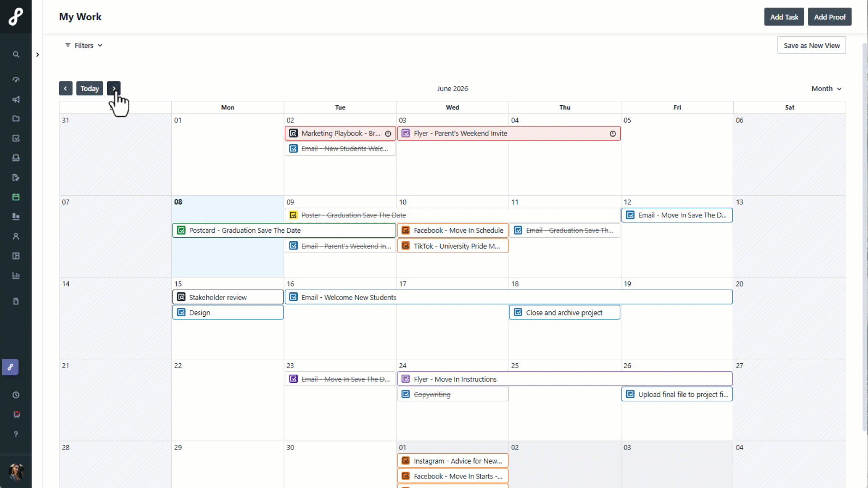Toggle checkbox on TikTok - University Pride
Image resolution: width=868 pixels, height=488 pixels.
pos(406,246)
